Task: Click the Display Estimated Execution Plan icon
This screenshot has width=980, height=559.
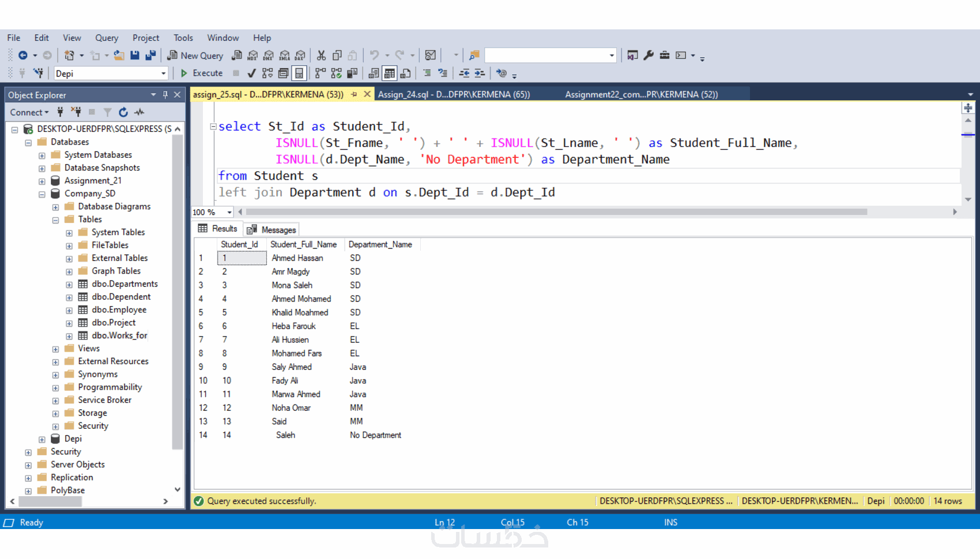Action: [267, 73]
